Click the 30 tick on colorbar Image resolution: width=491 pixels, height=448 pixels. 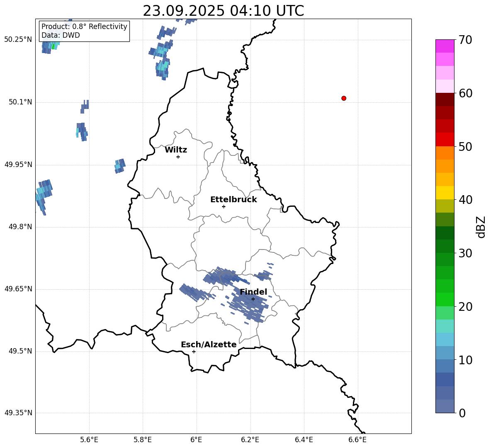pos(465,253)
